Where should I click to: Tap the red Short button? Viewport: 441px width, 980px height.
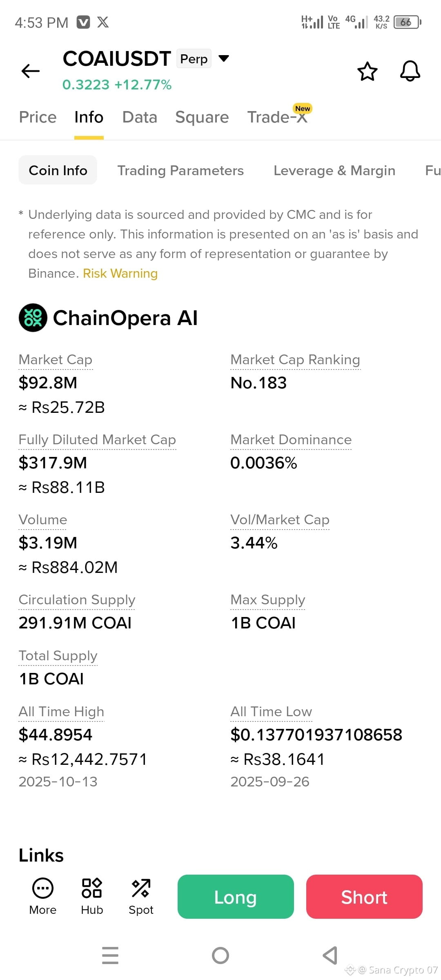point(364,897)
